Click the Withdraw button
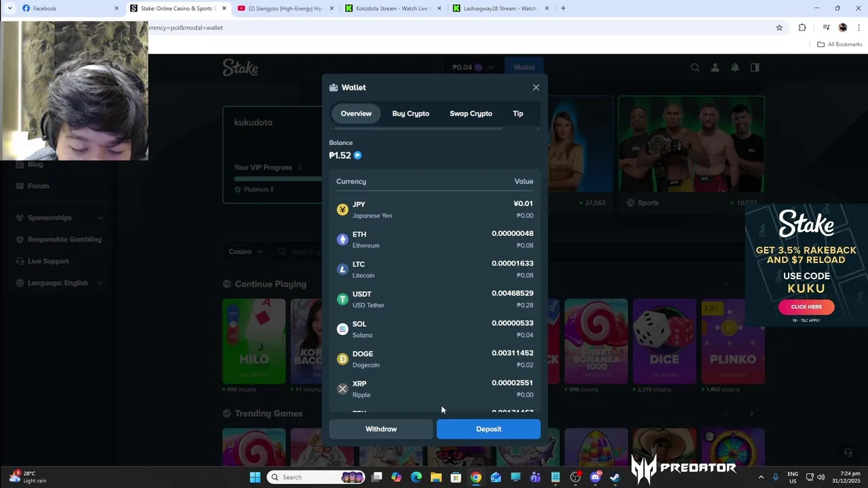This screenshot has height=488, width=868. (x=381, y=429)
